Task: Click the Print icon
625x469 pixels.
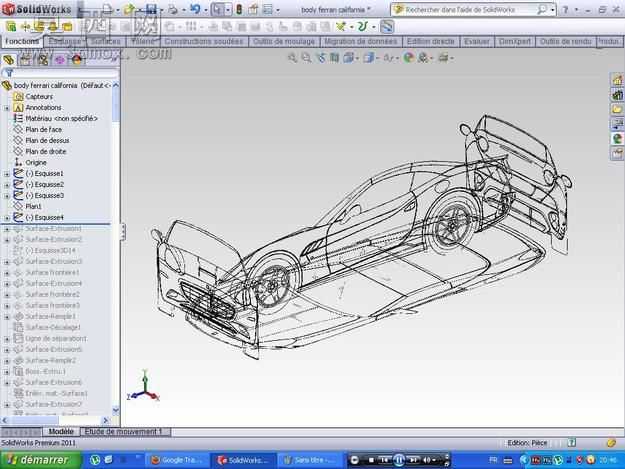Action: (x=173, y=9)
